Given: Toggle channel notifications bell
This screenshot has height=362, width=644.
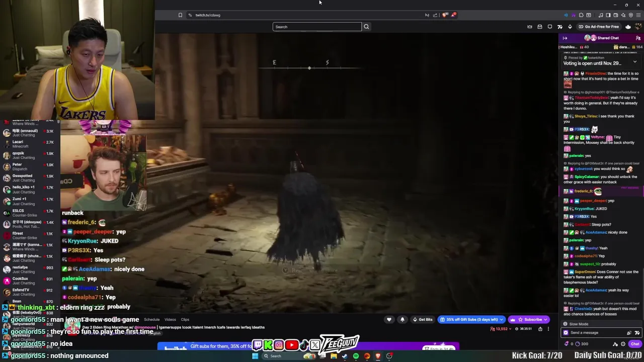Looking at the screenshot, I should tap(403, 319).
